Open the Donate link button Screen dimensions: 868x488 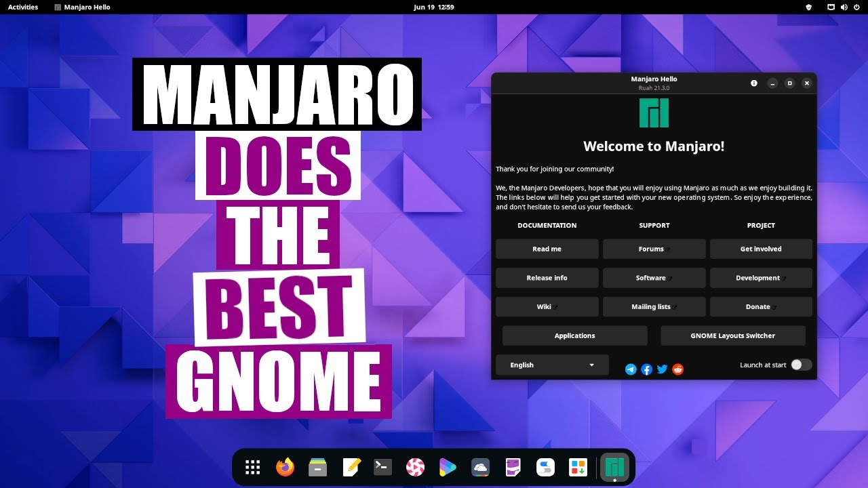click(x=761, y=306)
